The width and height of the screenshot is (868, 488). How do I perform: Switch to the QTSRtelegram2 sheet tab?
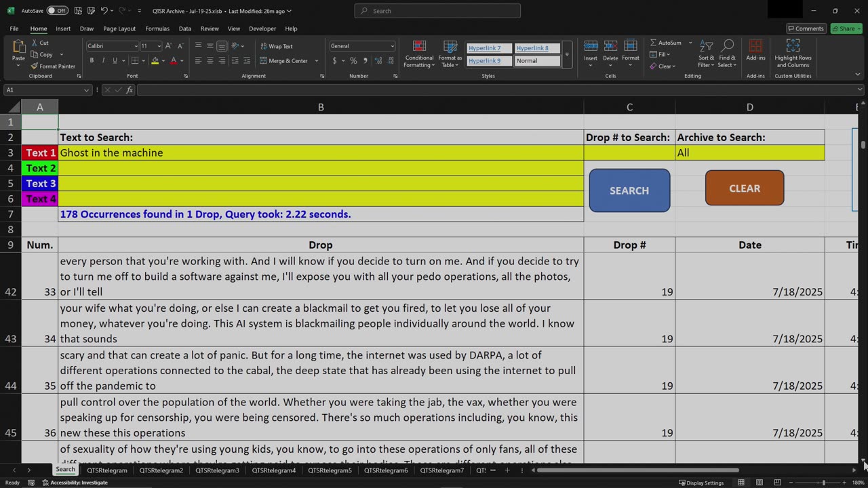point(161,470)
